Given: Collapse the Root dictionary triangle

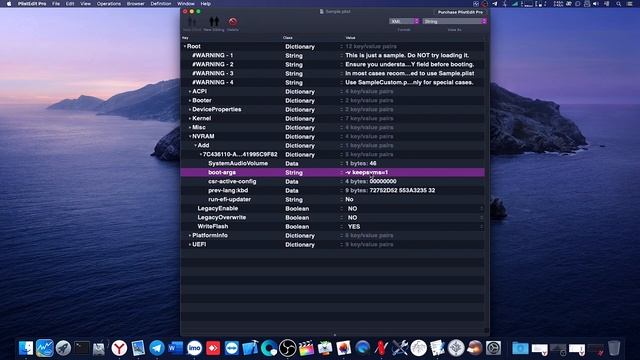Looking at the screenshot, I should tap(184, 47).
